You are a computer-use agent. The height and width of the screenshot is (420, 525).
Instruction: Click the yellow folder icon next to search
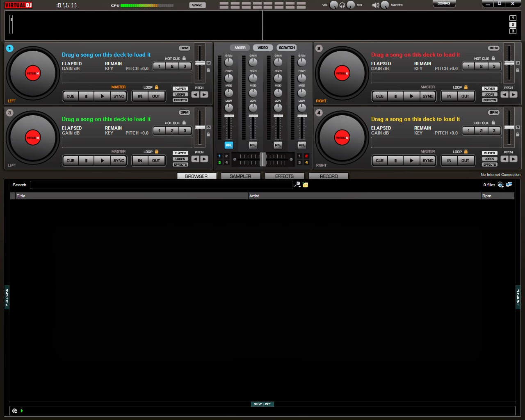click(305, 185)
